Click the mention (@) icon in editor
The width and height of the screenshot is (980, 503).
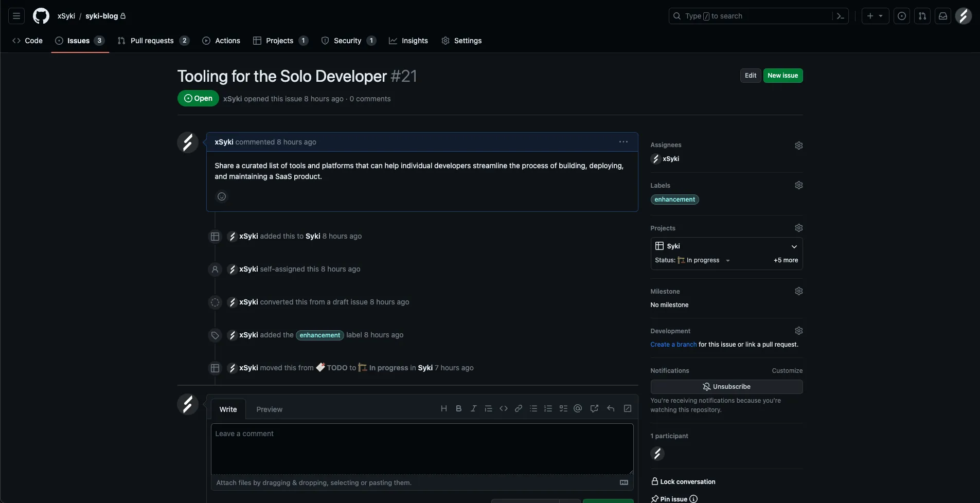tap(578, 408)
